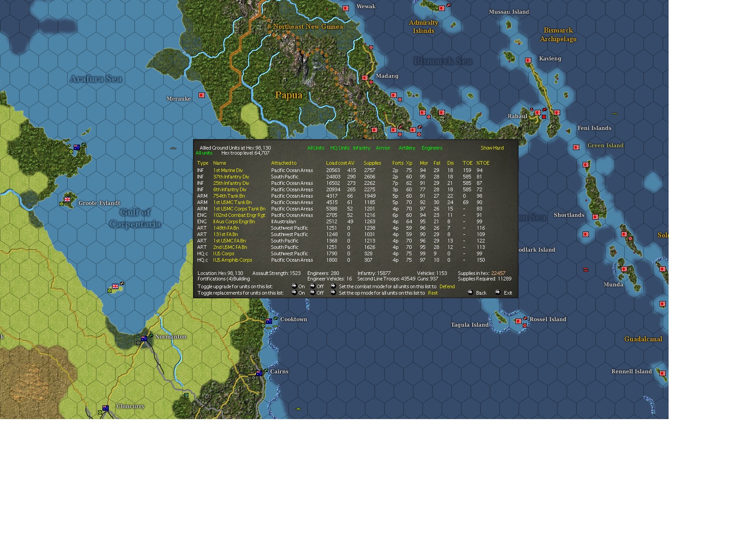Filter the list to All Units
Viewport: 750px width, 560px height.
tap(316, 148)
